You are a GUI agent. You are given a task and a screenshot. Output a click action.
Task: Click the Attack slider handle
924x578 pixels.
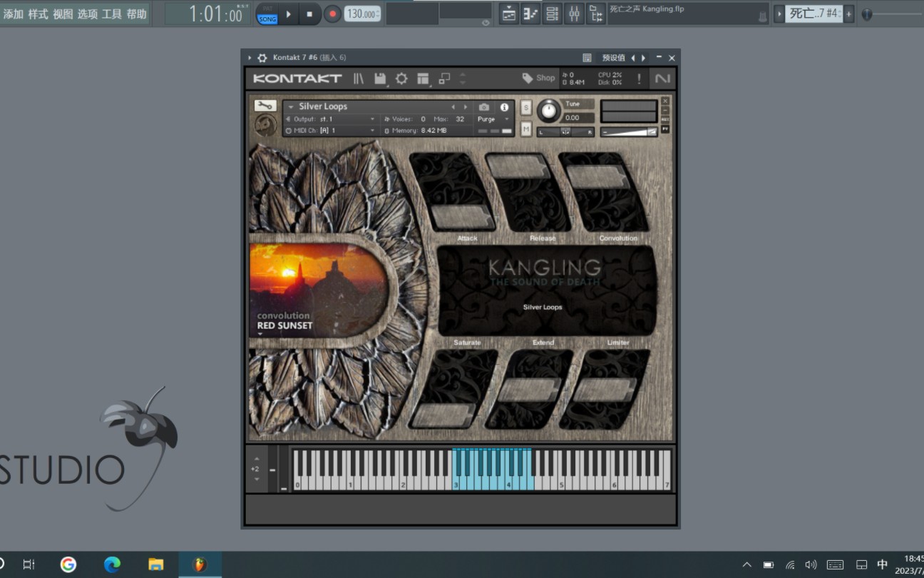[463, 217]
